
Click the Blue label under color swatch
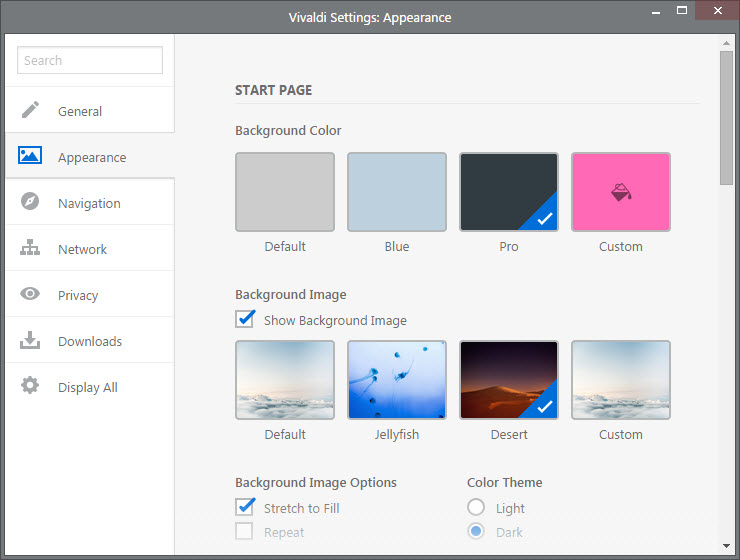pos(397,246)
